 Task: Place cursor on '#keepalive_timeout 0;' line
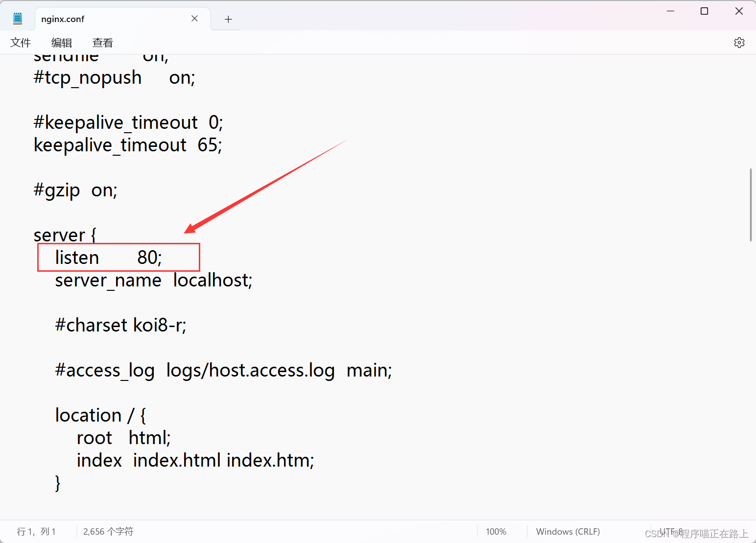point(128,123)
